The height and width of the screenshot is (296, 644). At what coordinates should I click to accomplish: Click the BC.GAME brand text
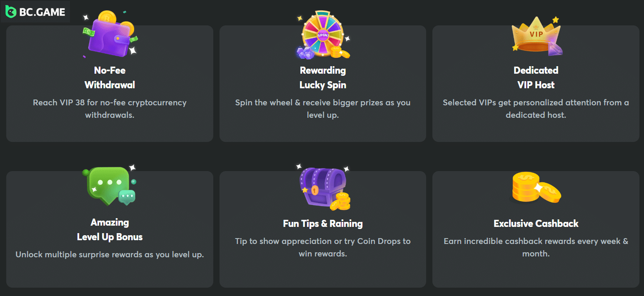pos(42,12)
